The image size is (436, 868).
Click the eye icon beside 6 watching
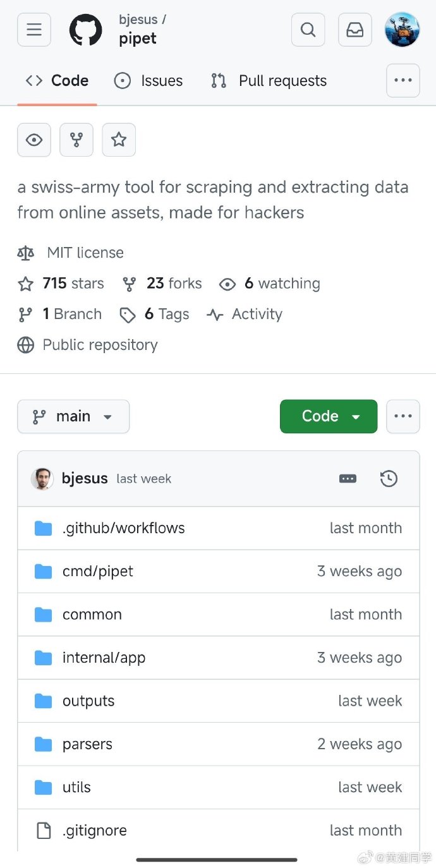[227, 284]
